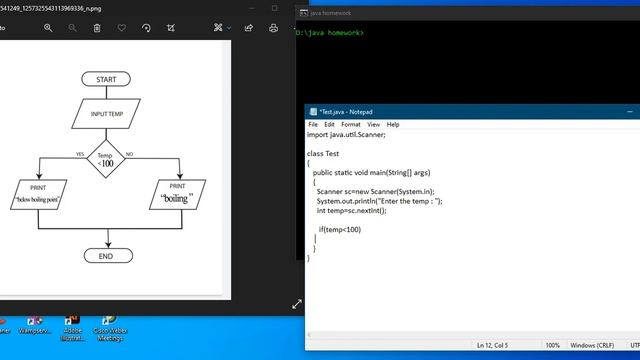This screenshot has height=360, width=640.
Task: Minimize the Notepad window
Action: (630, 111)
